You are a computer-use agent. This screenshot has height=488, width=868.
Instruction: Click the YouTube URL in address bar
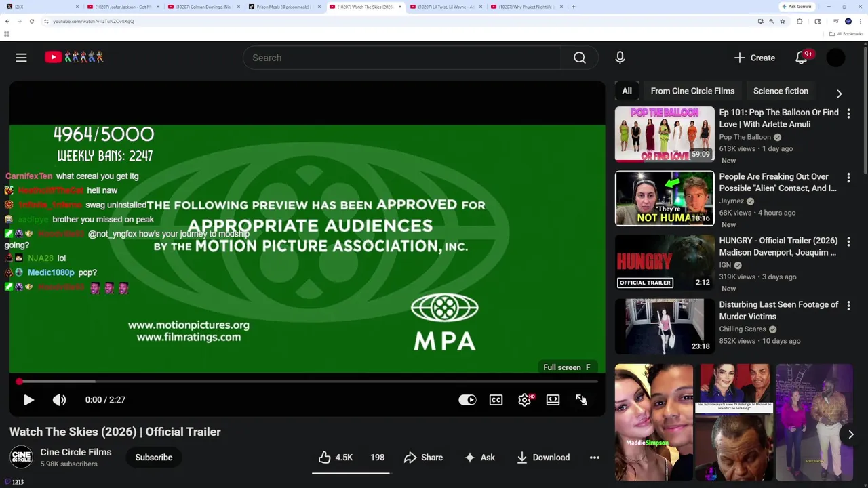click(x=93, y=21)
